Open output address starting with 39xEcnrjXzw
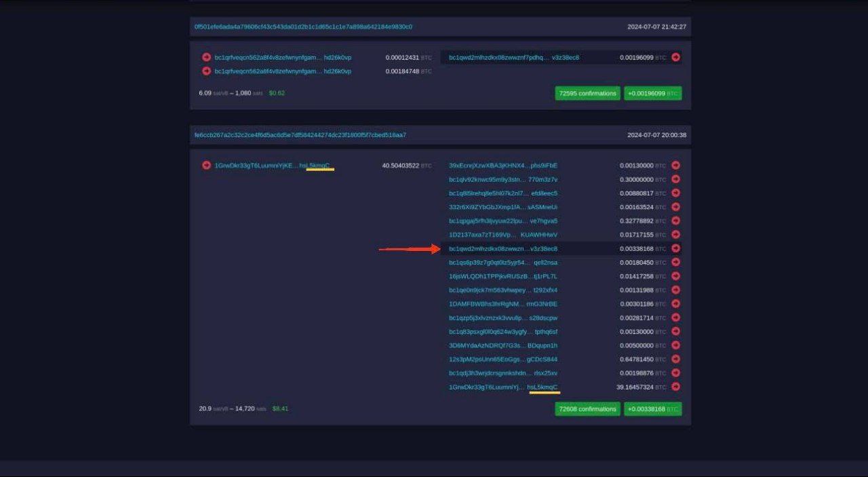The image size is (868, 477). [502, 166]
